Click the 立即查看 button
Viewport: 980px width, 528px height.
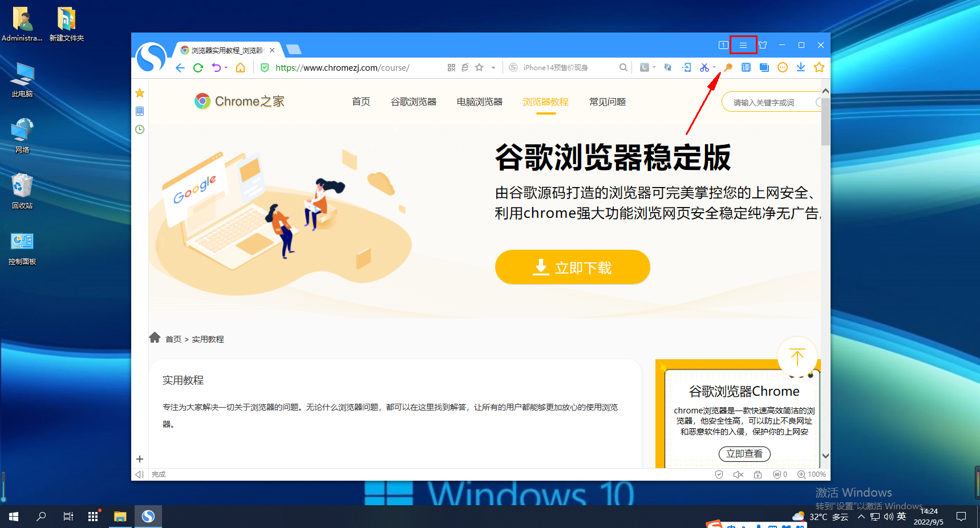coord(744,454)
